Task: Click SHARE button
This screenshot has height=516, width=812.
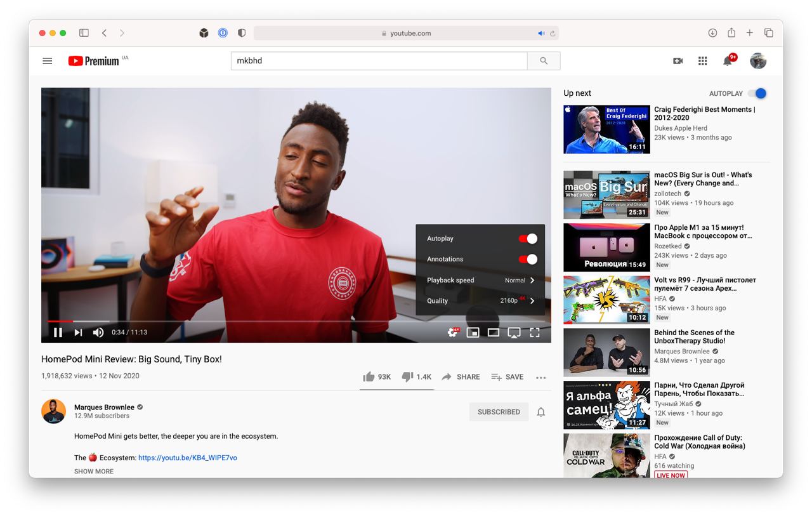Action: [x=461, y=376]
